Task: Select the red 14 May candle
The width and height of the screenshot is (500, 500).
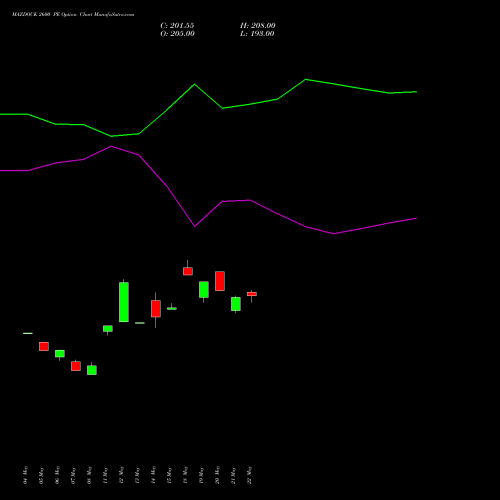Action: click(x=156, y=309)
